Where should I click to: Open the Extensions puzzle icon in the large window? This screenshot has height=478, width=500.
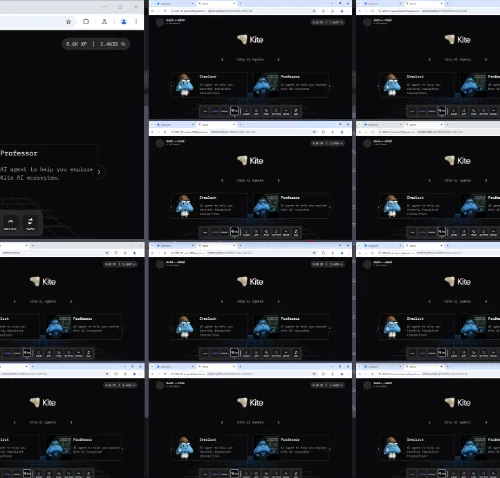tap(86, 22)
